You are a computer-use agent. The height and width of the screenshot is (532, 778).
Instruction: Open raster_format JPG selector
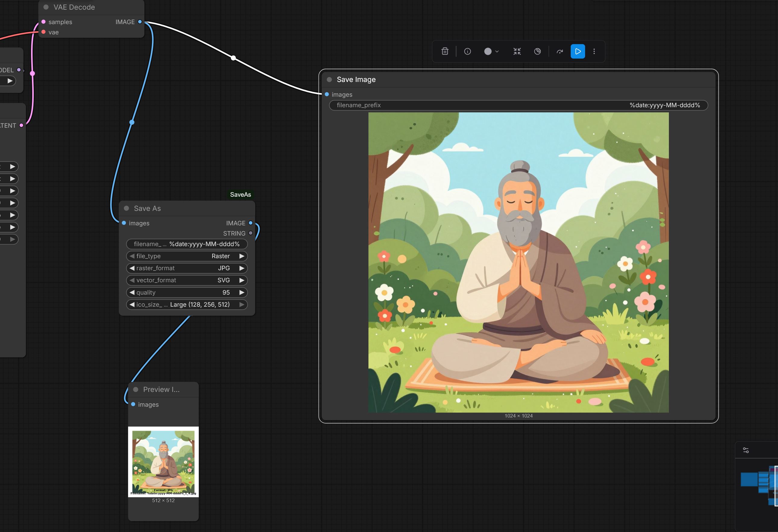(x=187, y=268)
